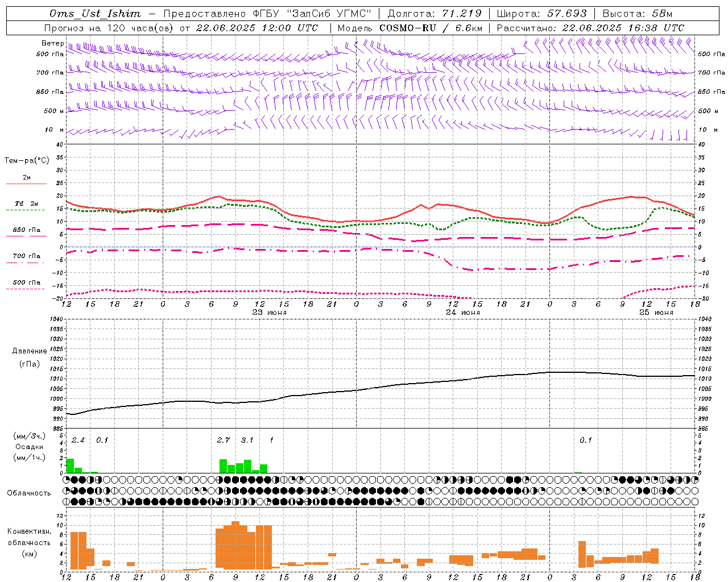Click the (мм/3ч.) precipitation unit label
728x582 pixels.
pyautogui.click(x=29, y=436)
